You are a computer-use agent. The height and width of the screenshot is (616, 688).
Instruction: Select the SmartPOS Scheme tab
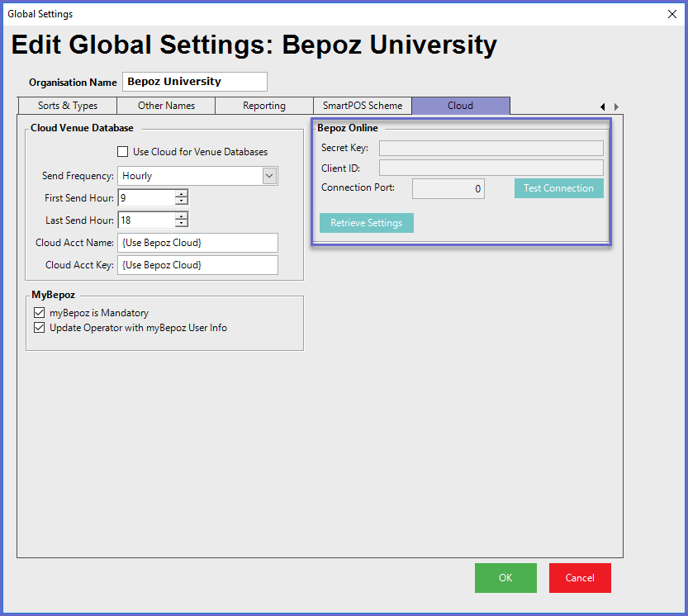tap(363, 106)
